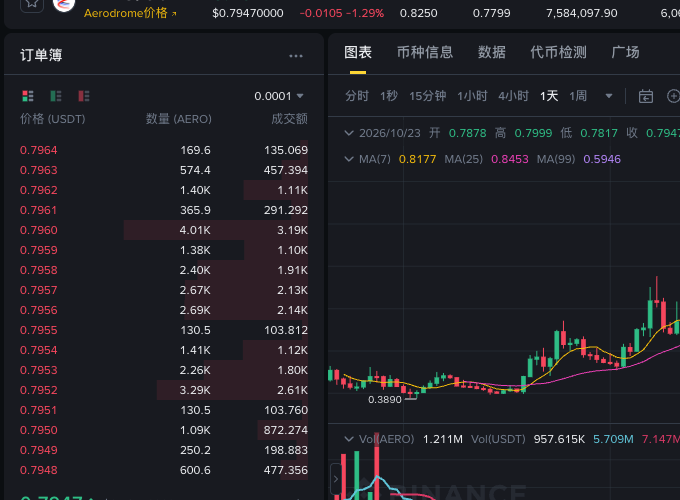The width and height of the screenshot is (680, 500).
Task: Show buy orders only view
Action: coord(56,96)
